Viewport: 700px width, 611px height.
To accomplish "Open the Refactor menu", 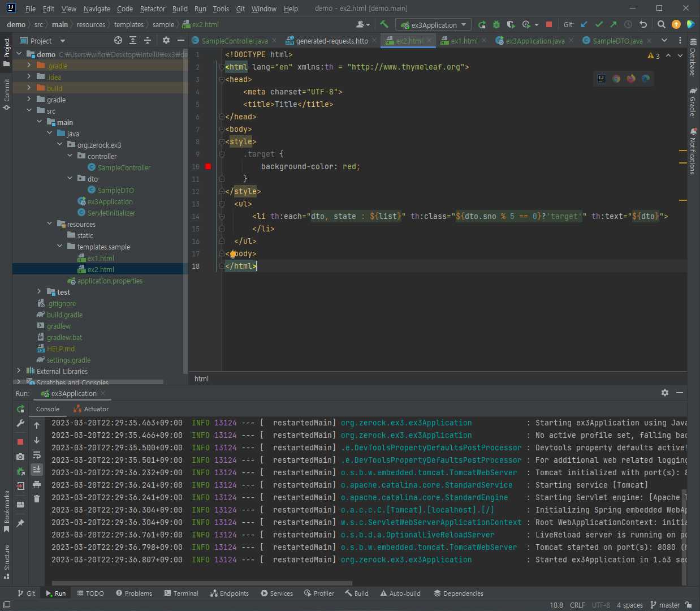I will coord(153,8).
